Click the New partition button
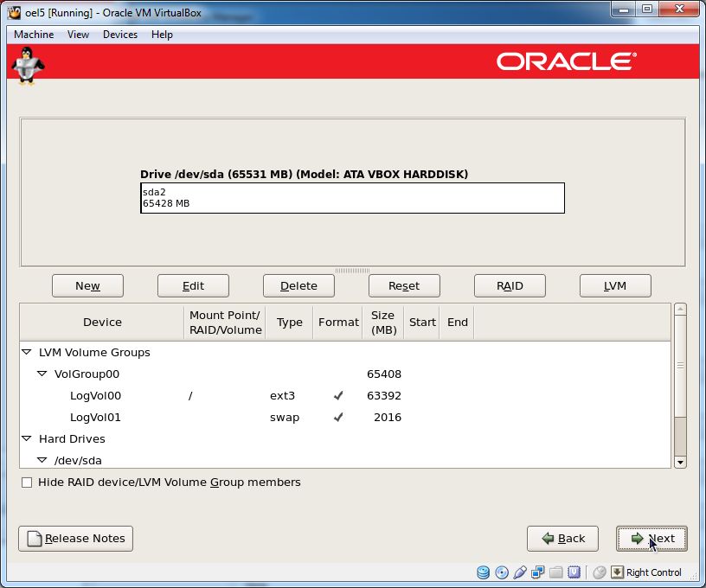Image resolution: width=706 pixels, height=588 pixels. (x=87, y=285)
